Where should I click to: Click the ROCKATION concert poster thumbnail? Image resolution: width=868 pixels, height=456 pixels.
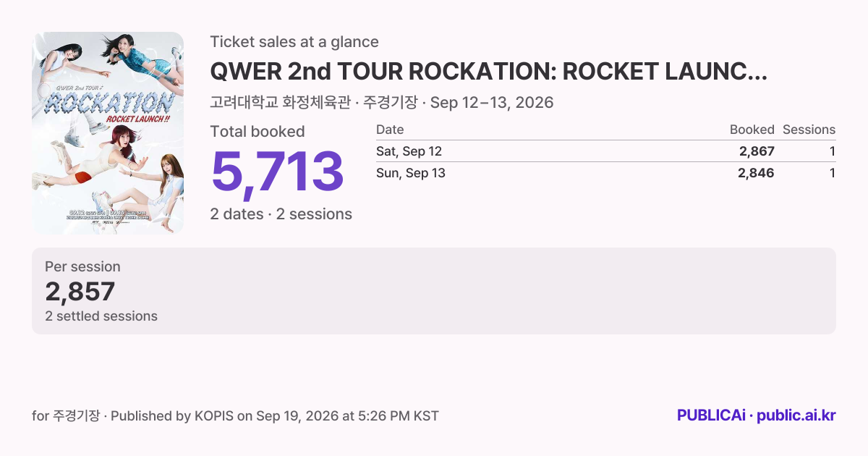tap(108, 133)
